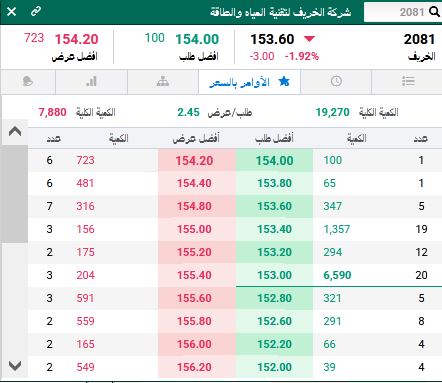The image size is (442, 383).
Task: Open the news announcements tab icon
Action: (x=28, y=81)
